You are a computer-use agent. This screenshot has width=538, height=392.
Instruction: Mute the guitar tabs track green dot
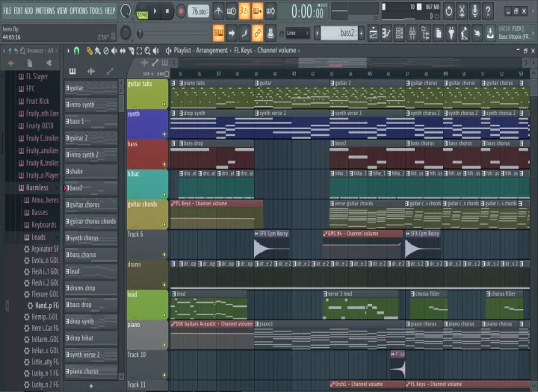coord(164,104)
